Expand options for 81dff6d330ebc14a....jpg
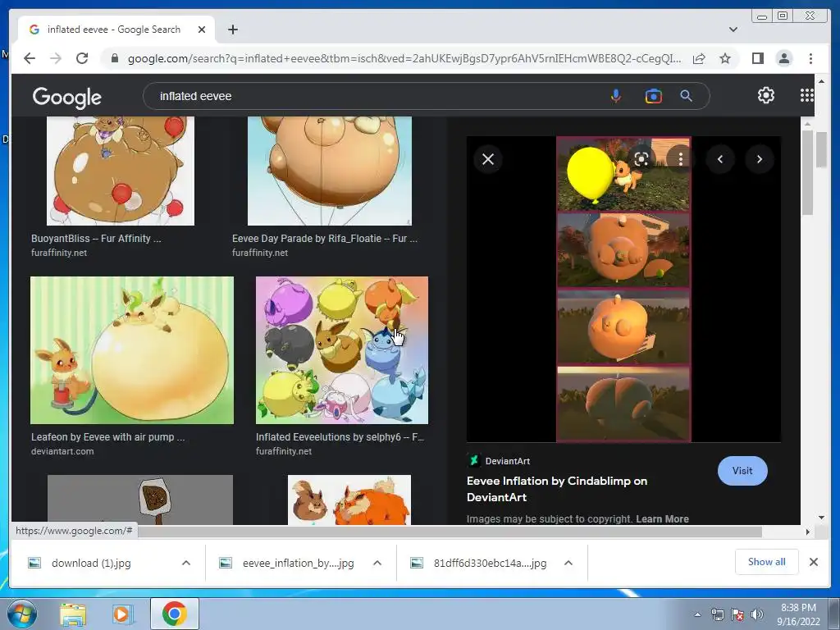 pyautogui.click(x=568, y=563)
